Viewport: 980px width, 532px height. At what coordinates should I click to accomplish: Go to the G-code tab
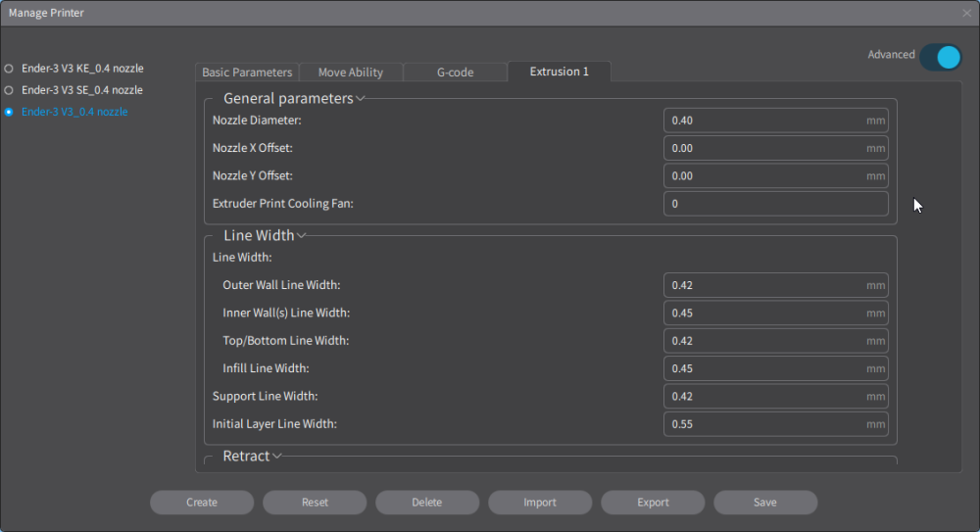click(x=455, y=73)
